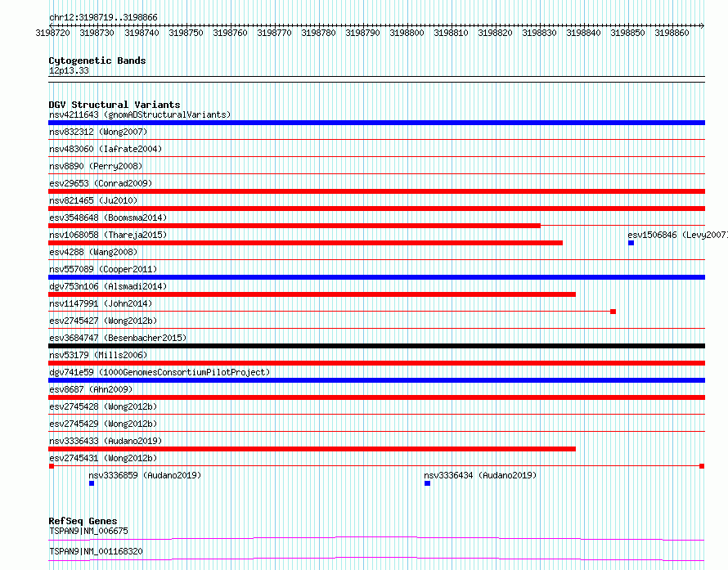The image size is (728, 570).
Task: Open the dgv753n106 (Alsmadi2014) variant
Action: coord(108,286)
